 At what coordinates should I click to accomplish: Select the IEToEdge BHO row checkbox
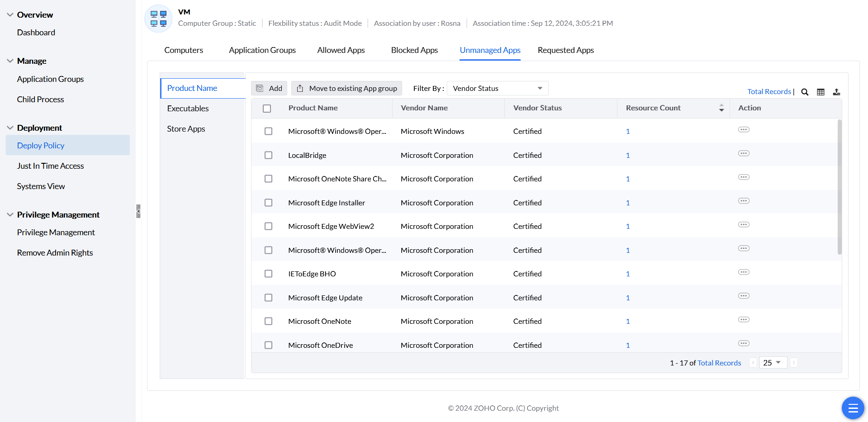(x=268, y=274)
